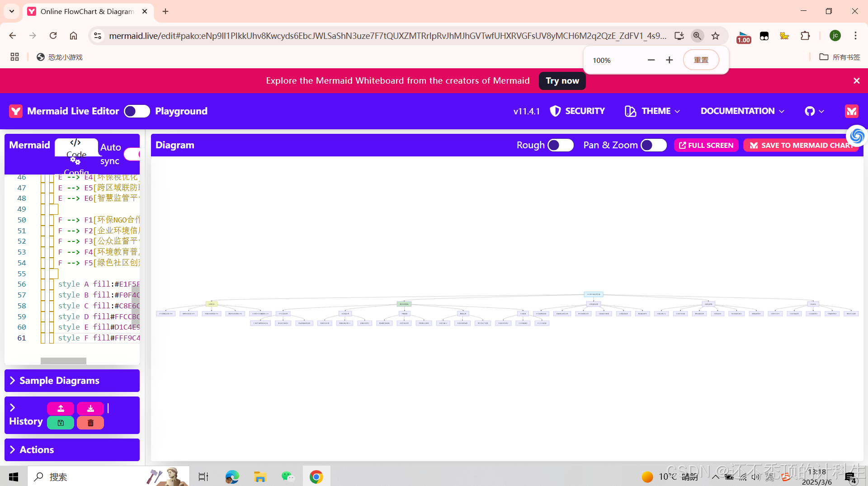
Task: Click the download history icon
Action: click(x=90, y=408)
